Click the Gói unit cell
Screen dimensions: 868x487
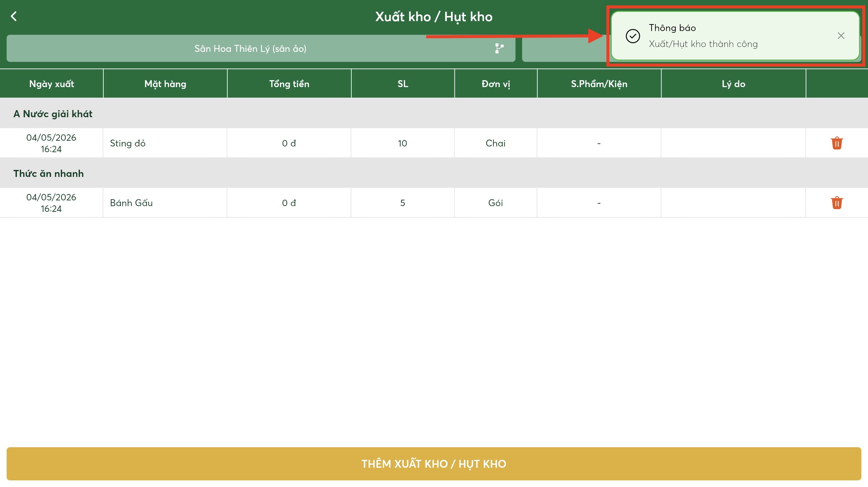(495, 203)
